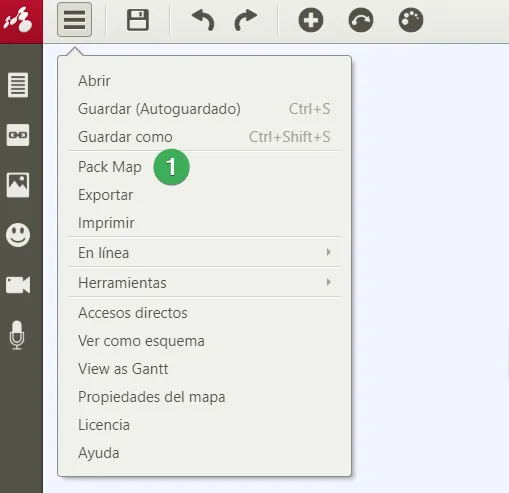Click the floppy disk save icon
Viewport: 509px width, 493px height.
(138, 20)
